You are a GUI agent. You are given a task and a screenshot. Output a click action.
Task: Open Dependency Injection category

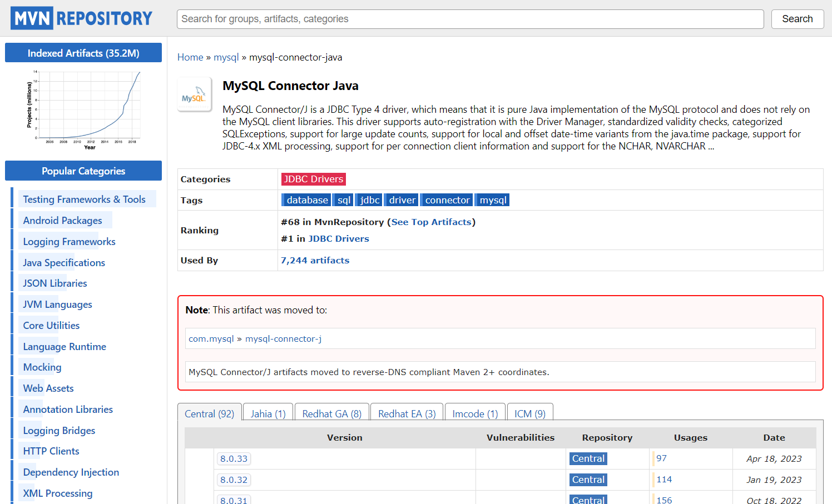pyautogui.click(x=71, y=472)
